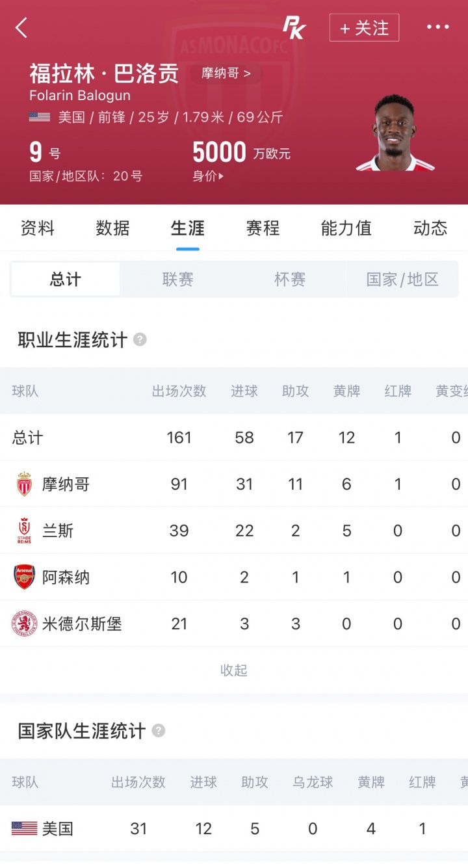This screenshot has width=468, height=868.
Task: Open the PK player comparison icon
Action: pyautogui.click(x=294, y=27)
